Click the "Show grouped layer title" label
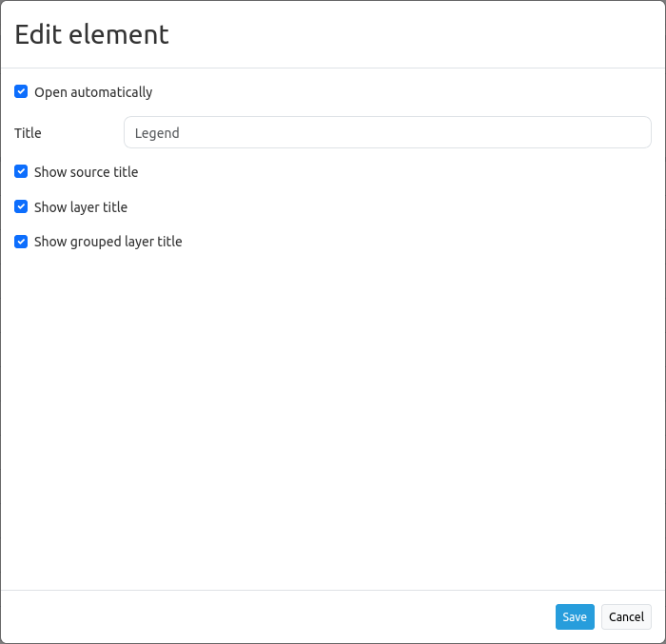666x644 pixels. pos(108,242)
